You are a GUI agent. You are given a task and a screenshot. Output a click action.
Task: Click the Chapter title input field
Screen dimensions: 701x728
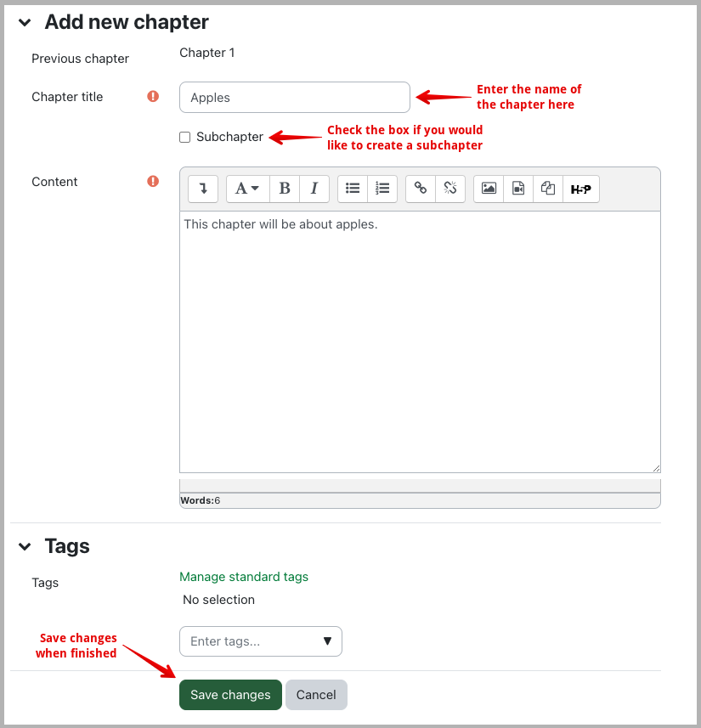point(294,98)
